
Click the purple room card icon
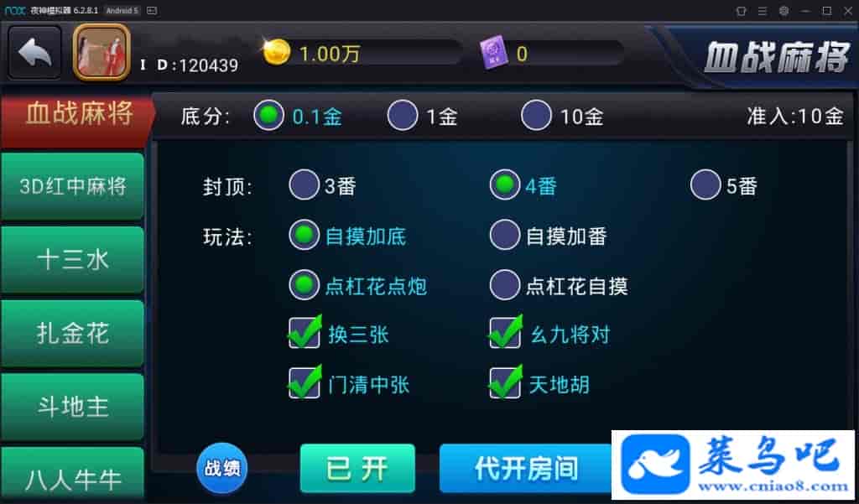point(494,53)
